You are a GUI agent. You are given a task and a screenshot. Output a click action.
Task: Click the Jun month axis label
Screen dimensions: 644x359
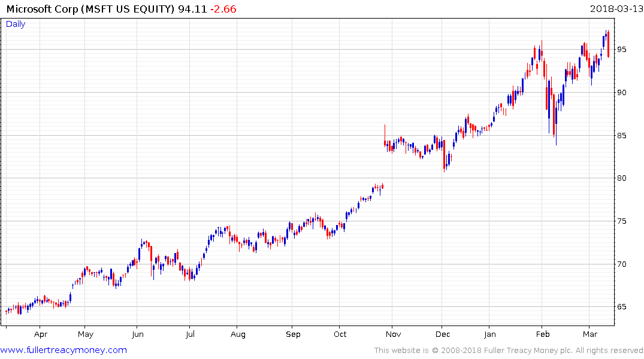[138, 334]
